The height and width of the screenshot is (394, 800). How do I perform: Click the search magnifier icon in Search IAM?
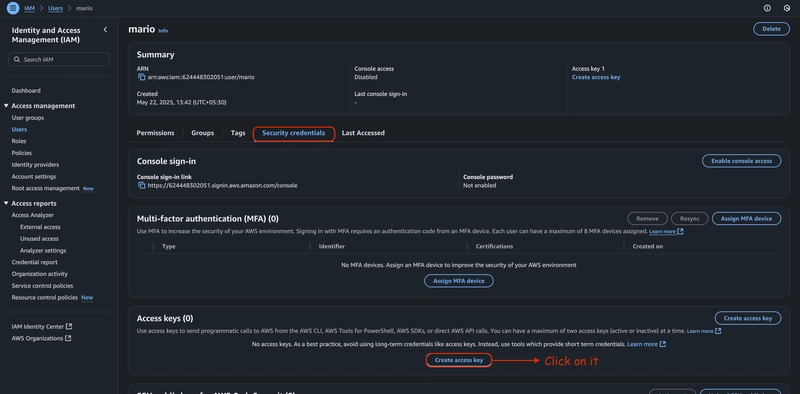tap(17, 60)
